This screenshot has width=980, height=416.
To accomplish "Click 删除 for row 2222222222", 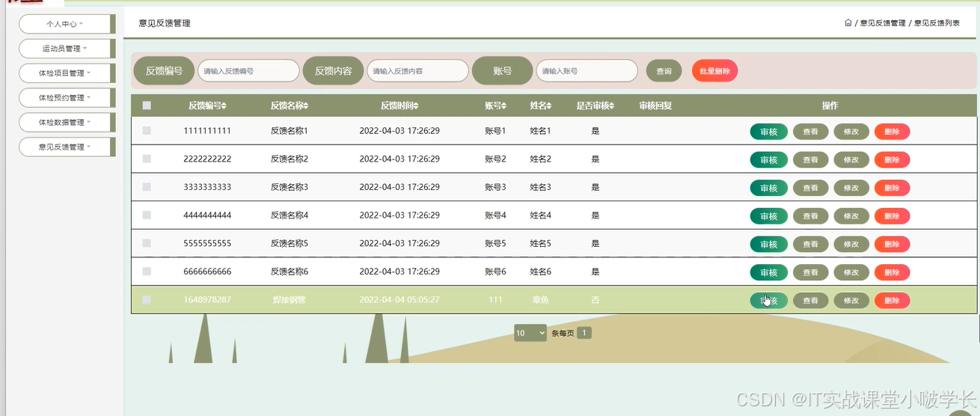I will coord(892,159).
